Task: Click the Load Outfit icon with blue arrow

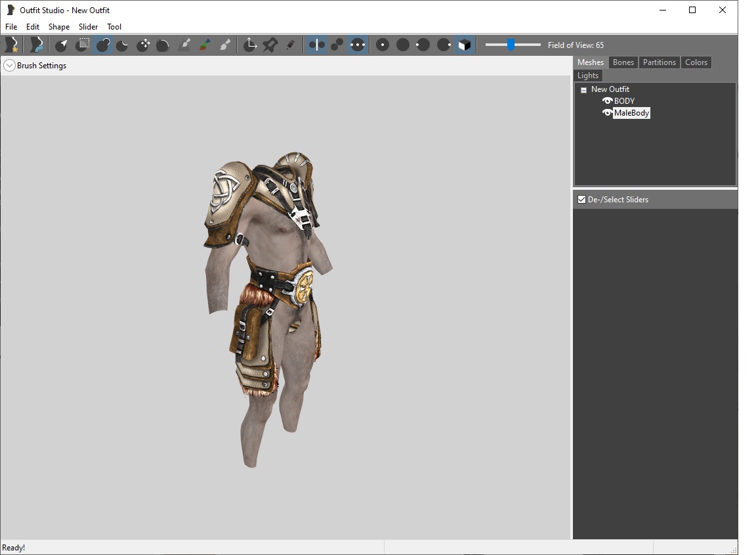Action: tap(37, 45)
